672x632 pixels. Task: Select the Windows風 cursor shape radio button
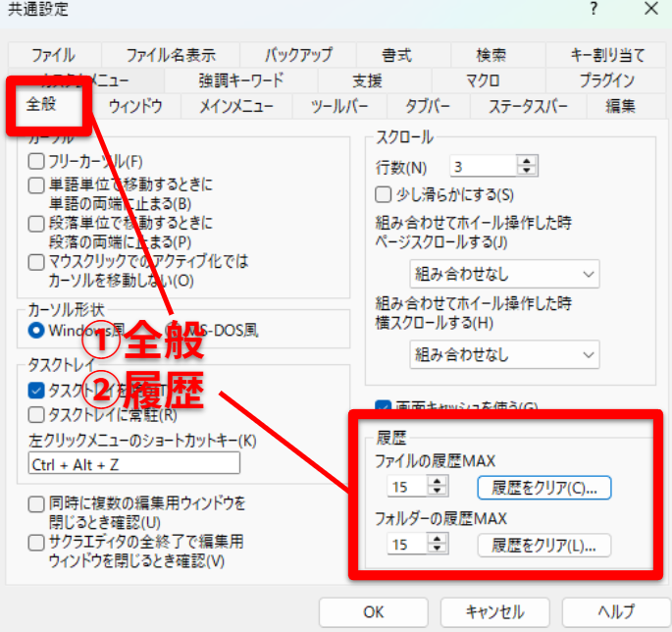(37, 331)
